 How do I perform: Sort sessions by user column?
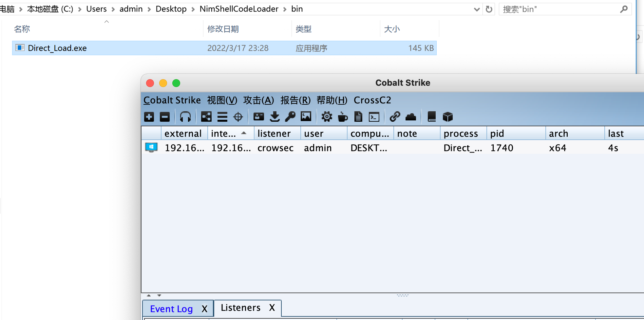324,133
